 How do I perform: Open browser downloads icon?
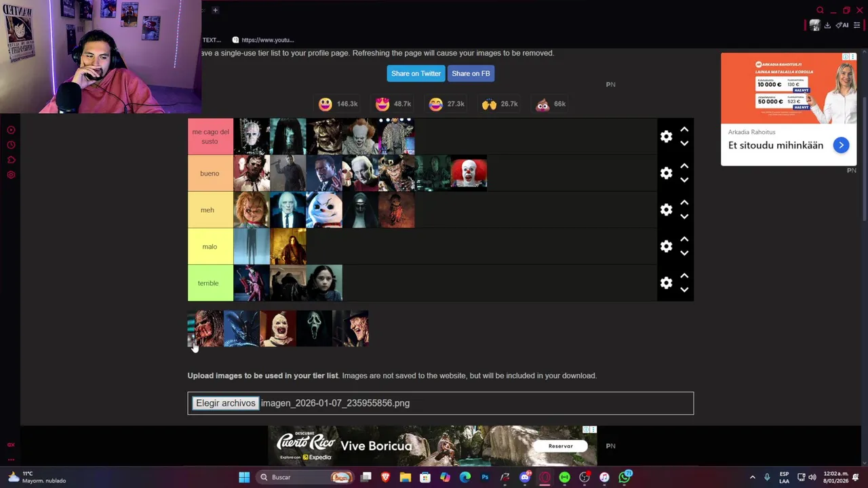pos(827,26)
